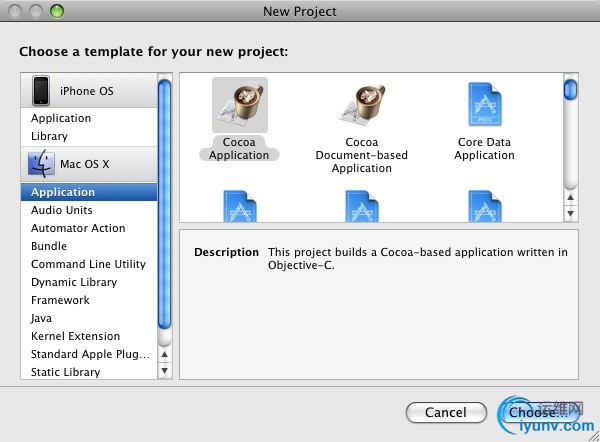Click the template grid's up scroll arrow
Image resolution: width=600 pixels, height=442 pixels.
click(571, 197)
